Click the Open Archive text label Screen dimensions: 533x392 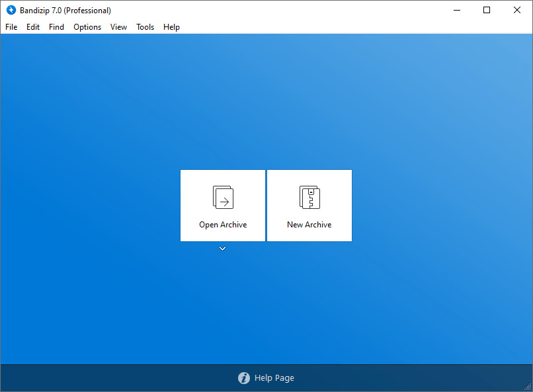click(223, 225)
